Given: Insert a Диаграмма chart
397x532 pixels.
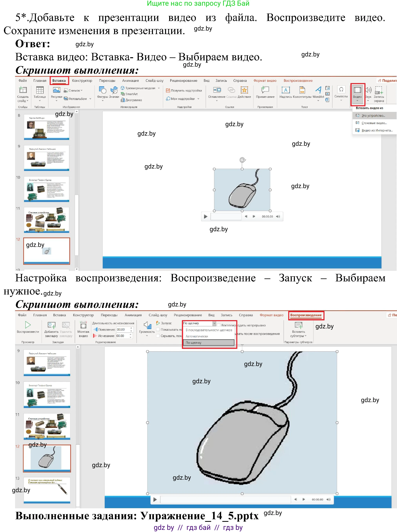Looking at the screenshot, I should [x=131, y=100].
